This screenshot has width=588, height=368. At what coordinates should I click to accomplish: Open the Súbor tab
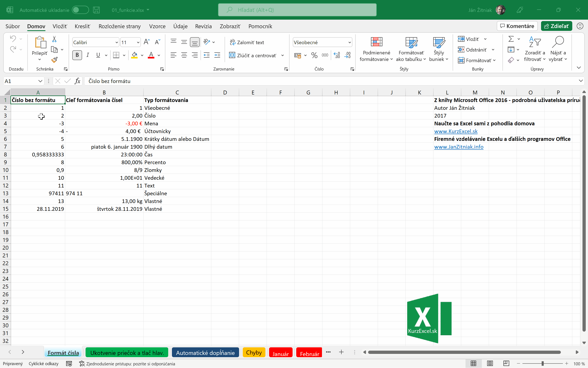click(13, 26)
